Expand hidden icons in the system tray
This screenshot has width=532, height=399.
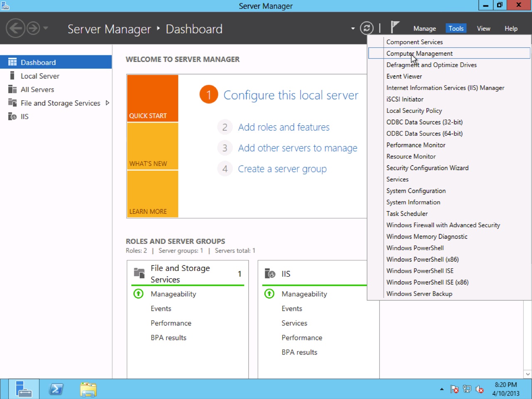click(442, 389)
